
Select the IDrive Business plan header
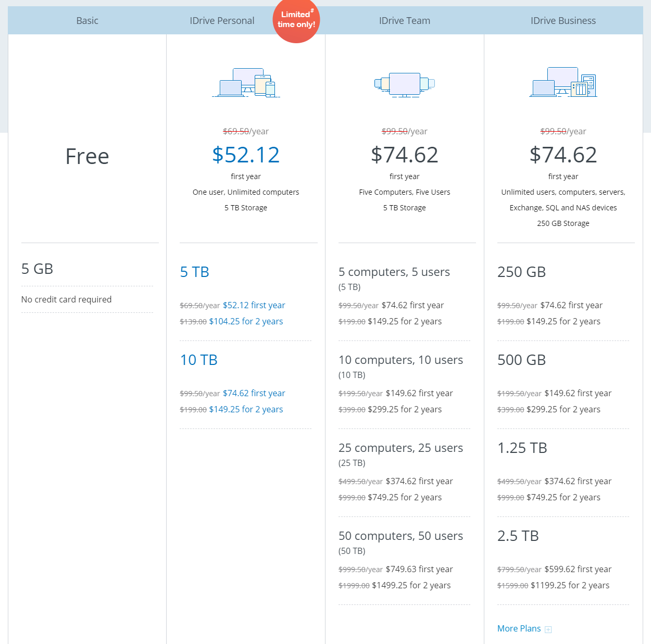[563, 21]
